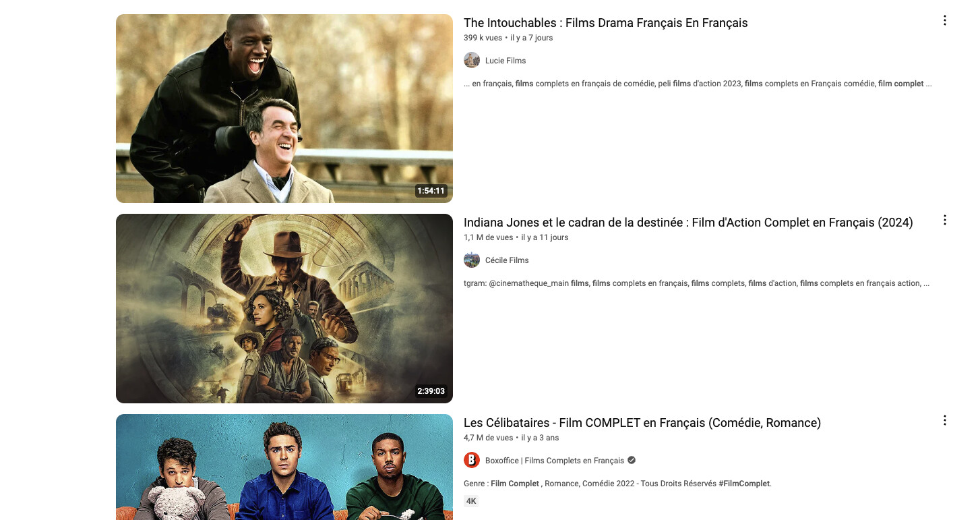
Task: Click Cécile Films channel avatar
Action: tap(472, 260)
